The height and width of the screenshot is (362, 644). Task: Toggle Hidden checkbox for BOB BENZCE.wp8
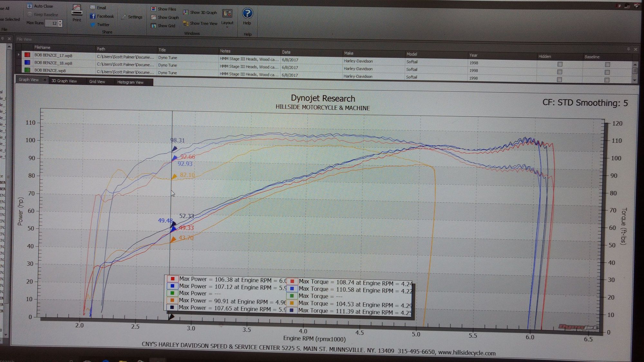tap(559, 79)
